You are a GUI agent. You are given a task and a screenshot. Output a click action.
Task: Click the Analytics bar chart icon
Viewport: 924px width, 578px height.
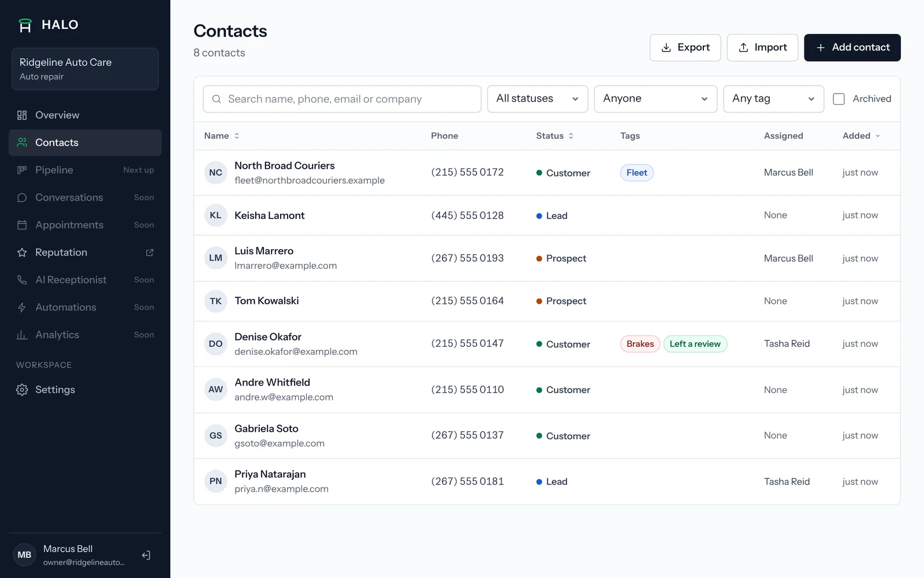(x=22, y=335)
